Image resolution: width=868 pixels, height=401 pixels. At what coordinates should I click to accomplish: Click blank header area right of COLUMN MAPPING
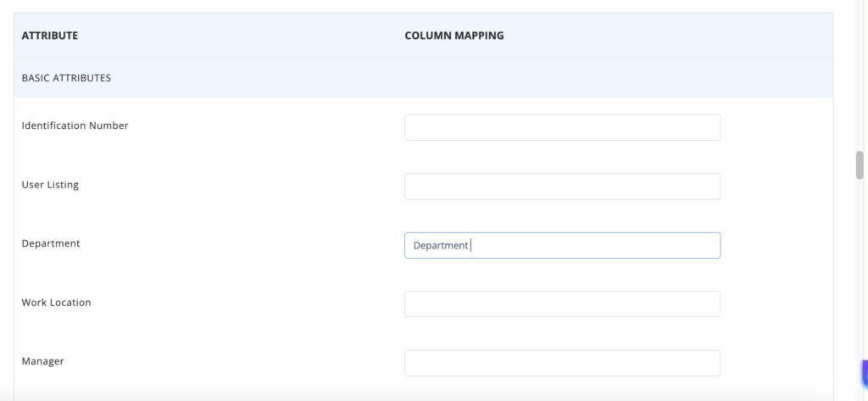point(665,36)
